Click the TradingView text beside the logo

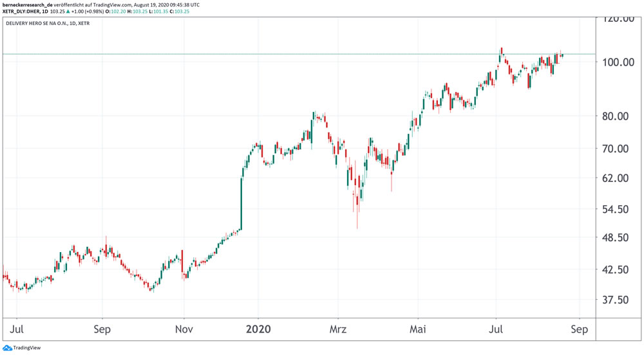[27, 348]
